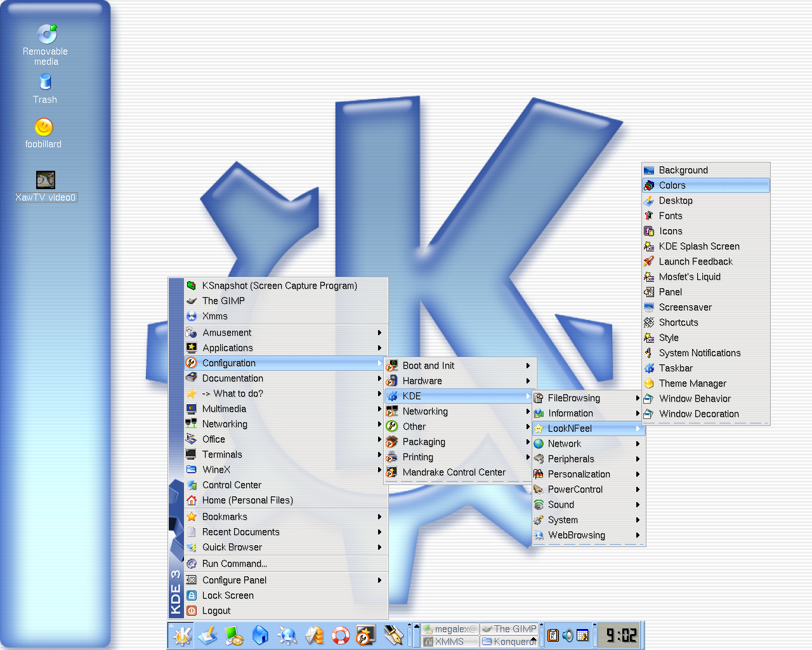Switch to the Konqueror taskbar button
812x650 pixels.
click(509, 642)
